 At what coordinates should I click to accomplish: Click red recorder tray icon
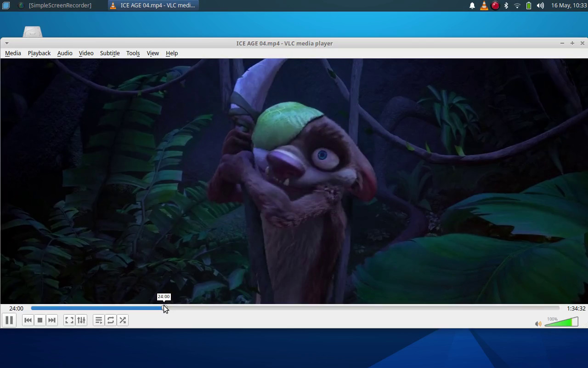tap(495, 6)
